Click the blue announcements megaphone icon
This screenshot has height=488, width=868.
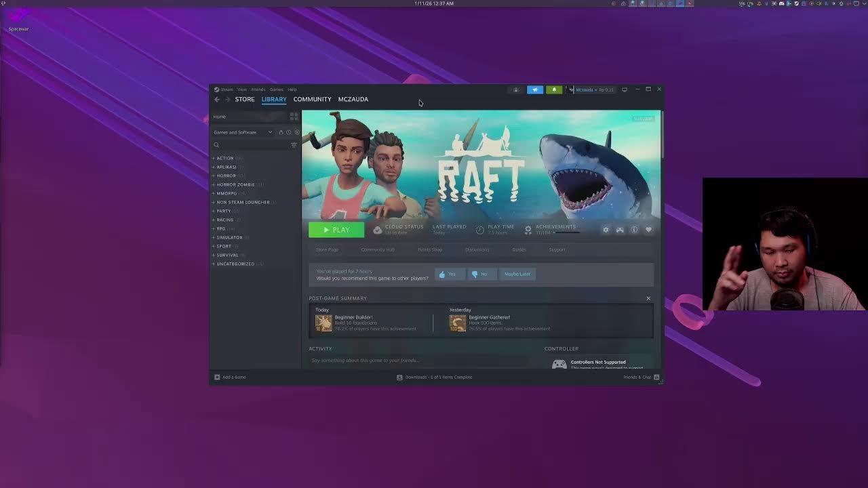pos(535,89)
